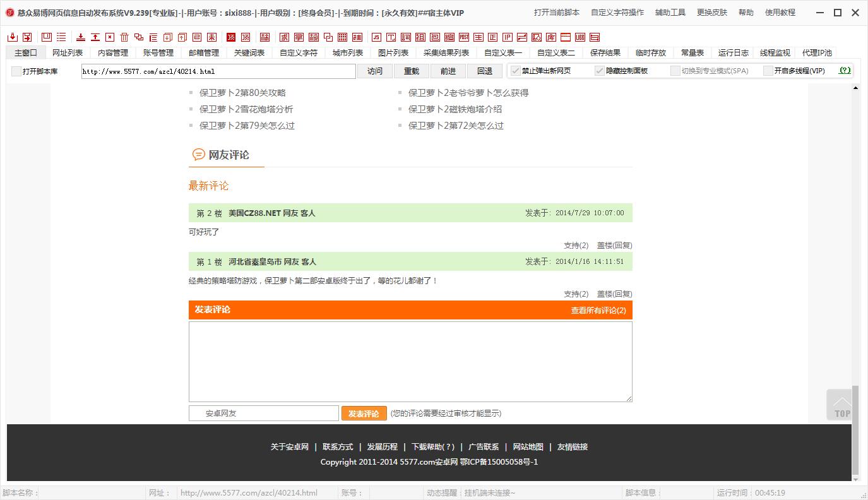This screenshot has width=868, height=500.
Task: Enable 开启多线程(VIP) checkbox
Action: [x=768, y=71]
